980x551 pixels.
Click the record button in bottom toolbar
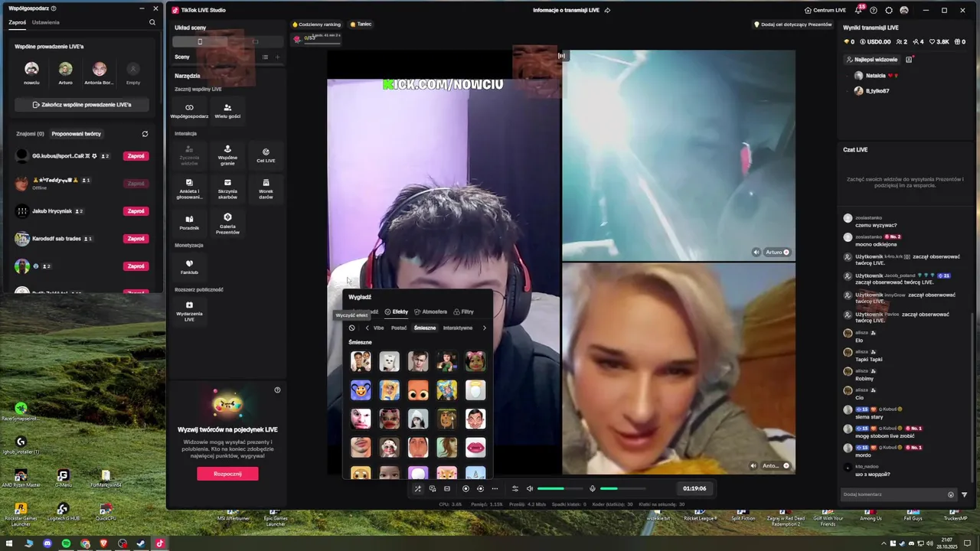tap(465, 488)
